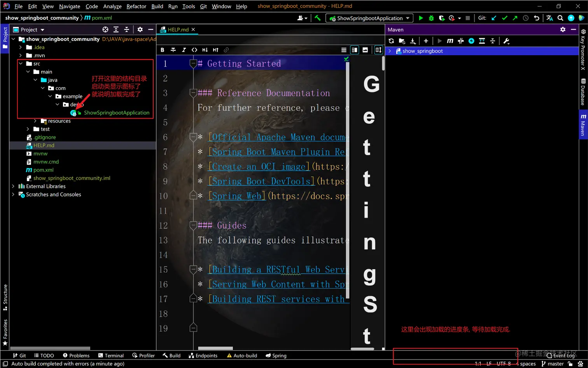Image resolution: width=588 pixels, height=368 pixels.
Task: Open the Spring tool window
Action: click(276, 356)
